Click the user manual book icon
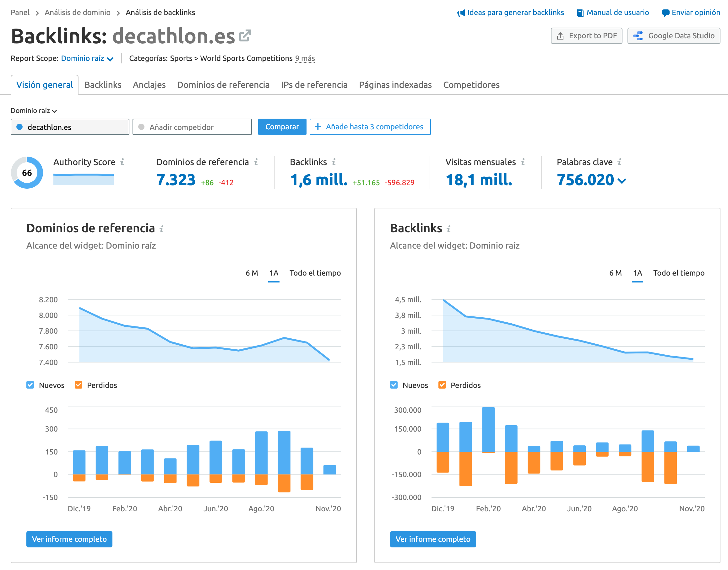 [580, 13]
